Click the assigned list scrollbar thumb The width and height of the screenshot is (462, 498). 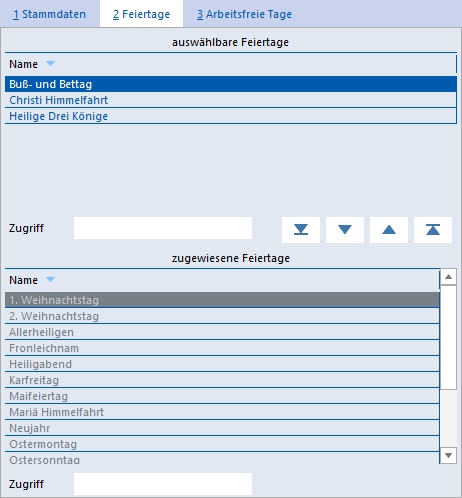coord(448,337)
